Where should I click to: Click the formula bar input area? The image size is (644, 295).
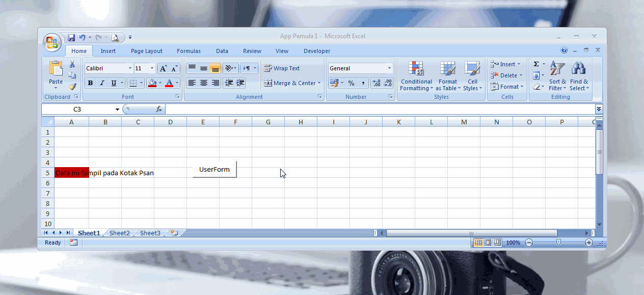(x=380, y=109)
